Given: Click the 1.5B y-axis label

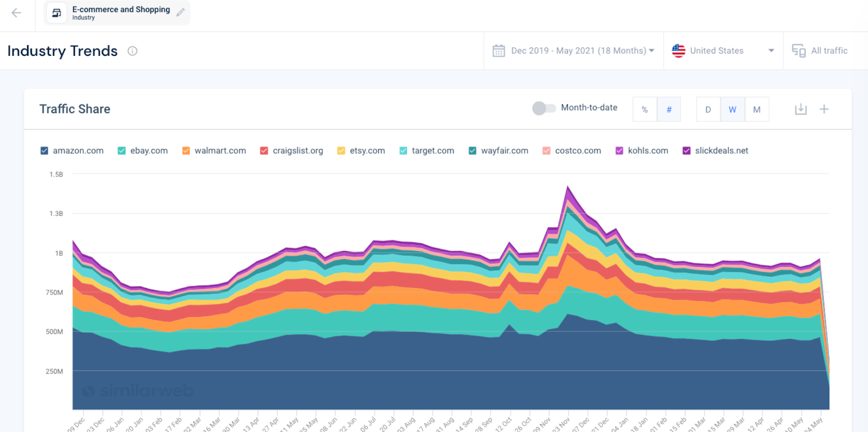Looking at the screenshot, I should pyautogui.click(x=56, y=174).
